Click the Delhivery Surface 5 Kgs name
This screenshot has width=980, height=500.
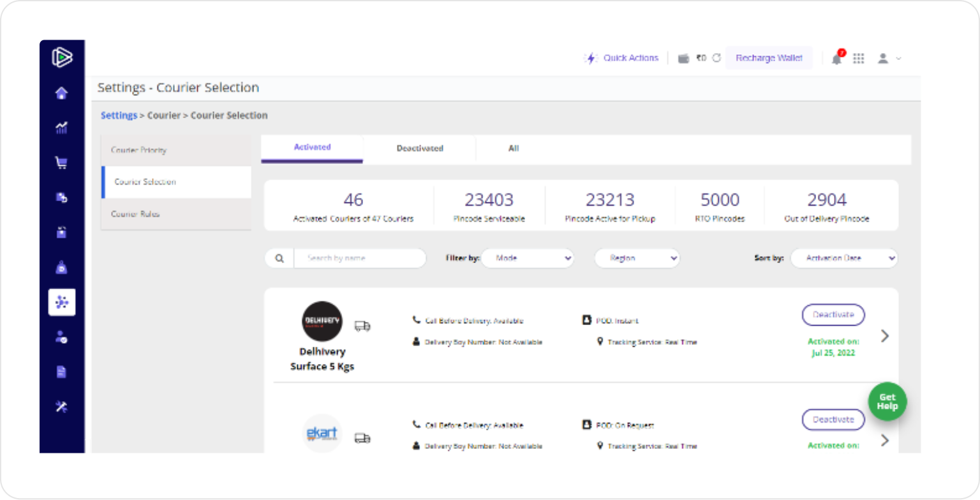pos(322,360)
